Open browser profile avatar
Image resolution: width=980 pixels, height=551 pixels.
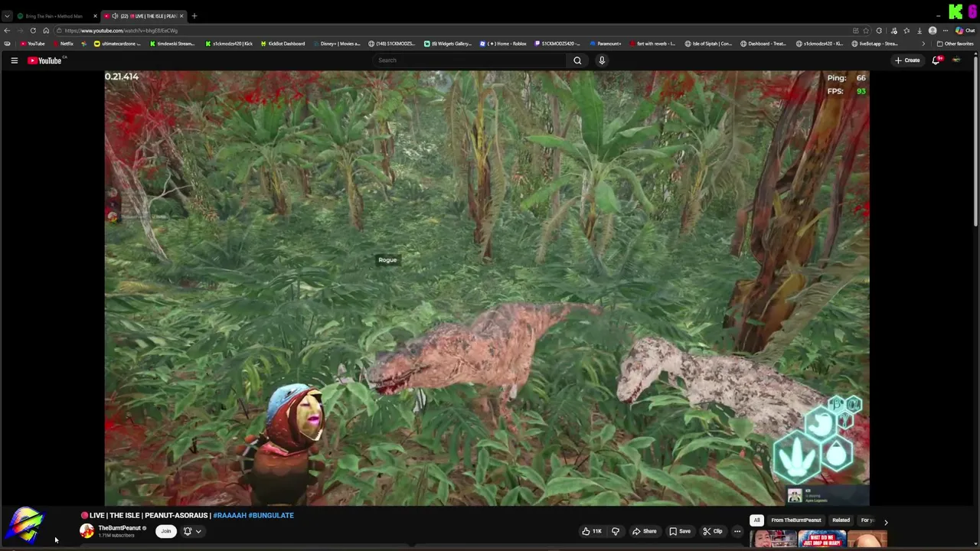(x=933, y=31)
